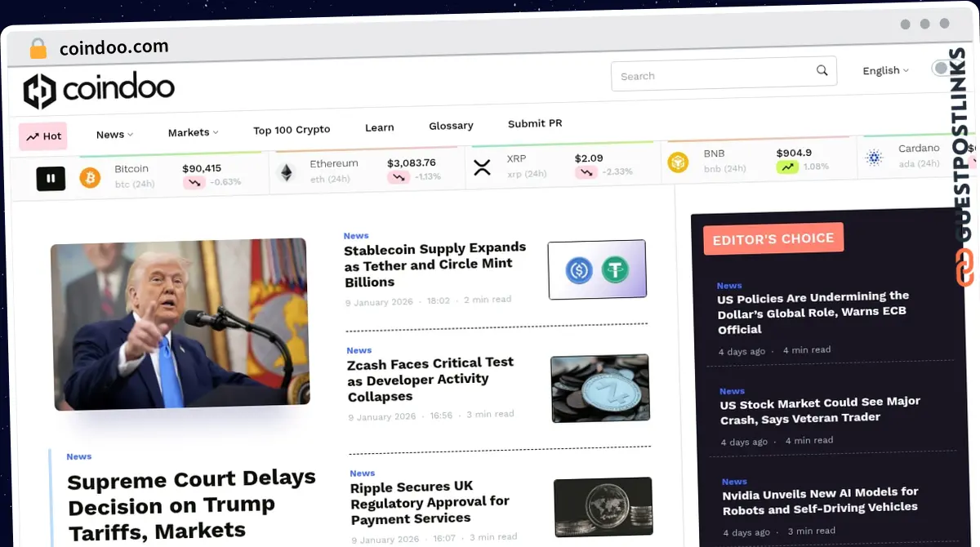The width and height of the screenshot is (980, 547).
Task: Focus the Search input field
Action: click(x=724, y=74)
